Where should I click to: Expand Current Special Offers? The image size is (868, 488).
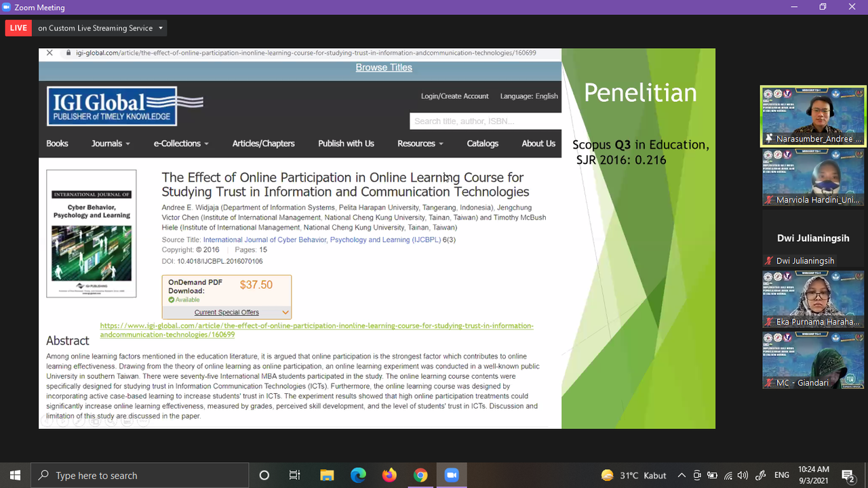(226, 312)
